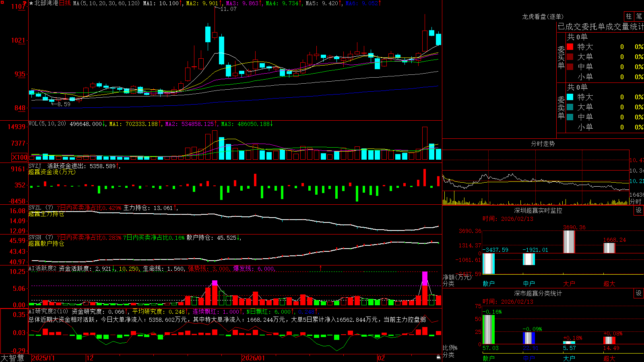
Task: Click the 深圳超赢实时监控 panel title
Action: (538, 210)
